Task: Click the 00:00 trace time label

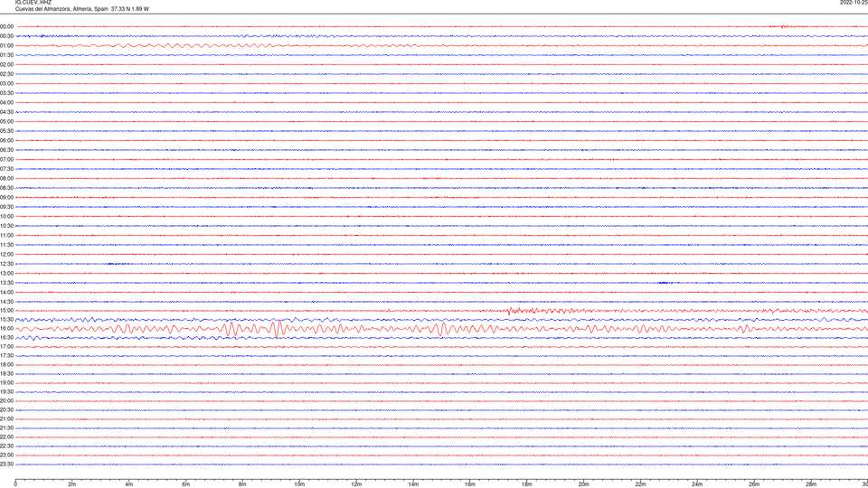Action: pos(6,26)
